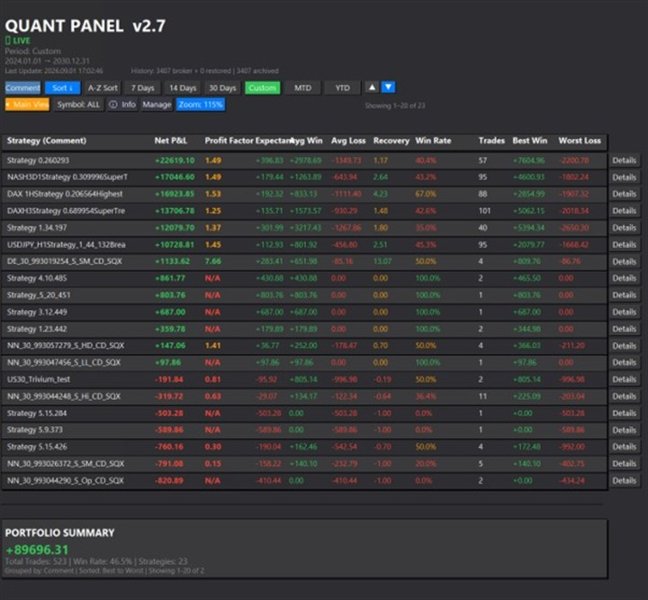
Task: Toggle the Comment grouping button
Action: click(x=23, y=88)
